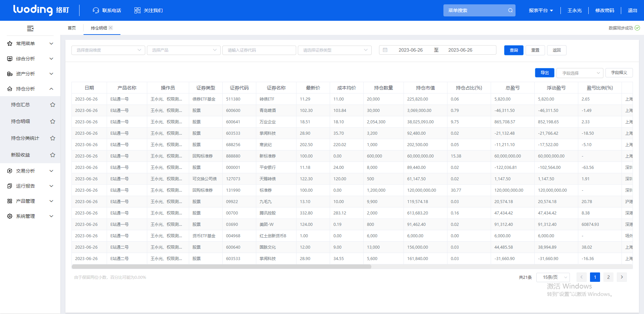Open the 字段选择 dropdown
644x314 pixels.
click(x=580, y=73)
